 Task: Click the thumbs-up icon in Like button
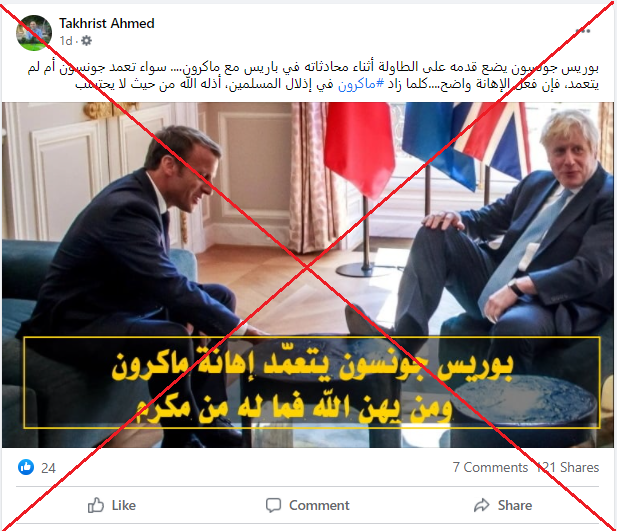click(96, 505)
